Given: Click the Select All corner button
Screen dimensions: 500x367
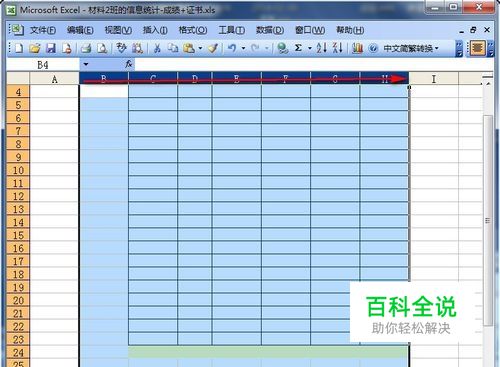Looking at the screenshot, I should pos(18,79).
